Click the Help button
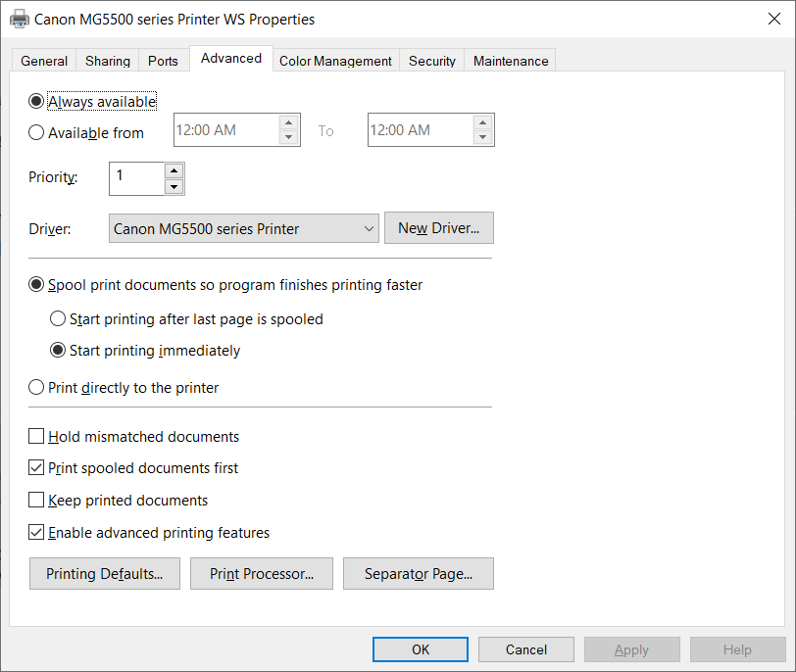 point(737,649)
